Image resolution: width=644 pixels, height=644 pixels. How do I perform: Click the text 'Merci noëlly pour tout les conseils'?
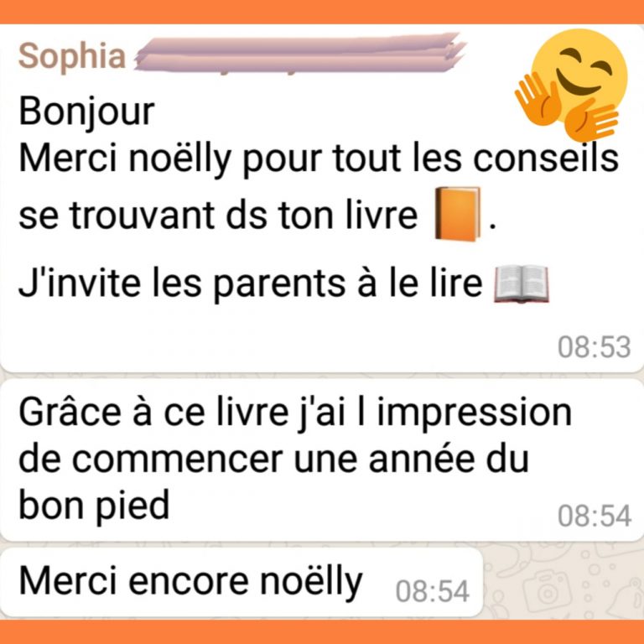pos(319,159)
